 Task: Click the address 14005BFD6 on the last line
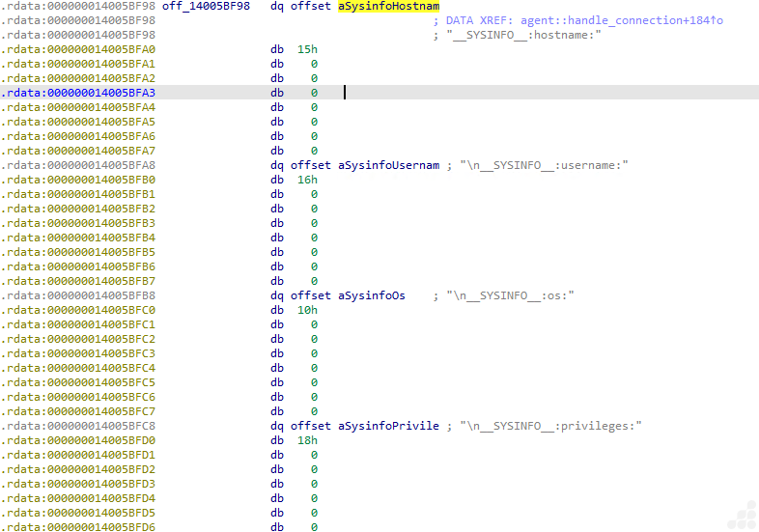click(78, 527)
